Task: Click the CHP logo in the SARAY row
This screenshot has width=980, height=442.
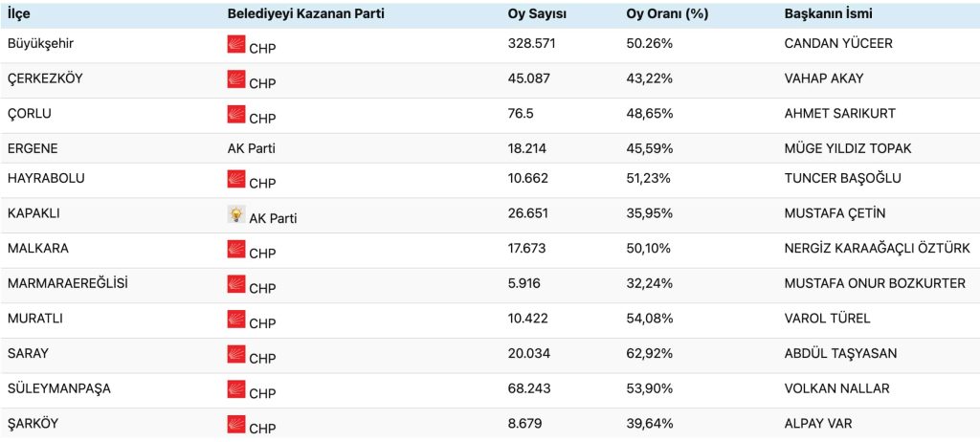Action: [235, 354]
